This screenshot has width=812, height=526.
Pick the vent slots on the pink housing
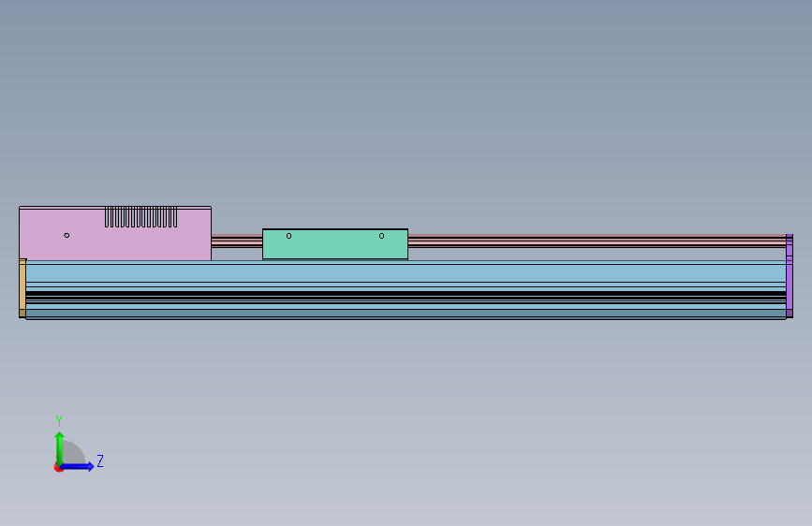tap(140, 217)
